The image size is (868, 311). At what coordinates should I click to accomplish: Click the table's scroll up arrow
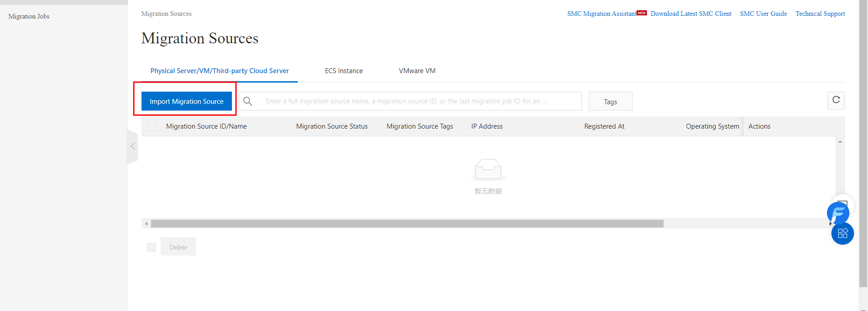[840, 142]
